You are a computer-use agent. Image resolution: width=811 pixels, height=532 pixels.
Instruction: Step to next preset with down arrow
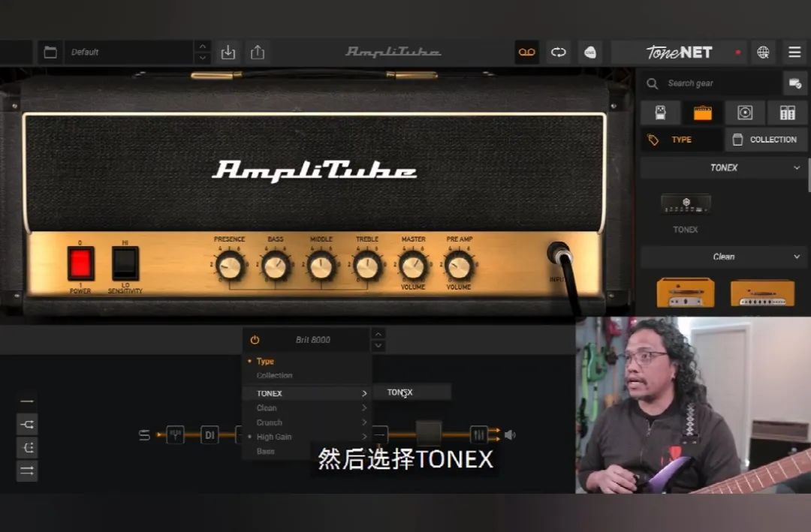point(203,58)
